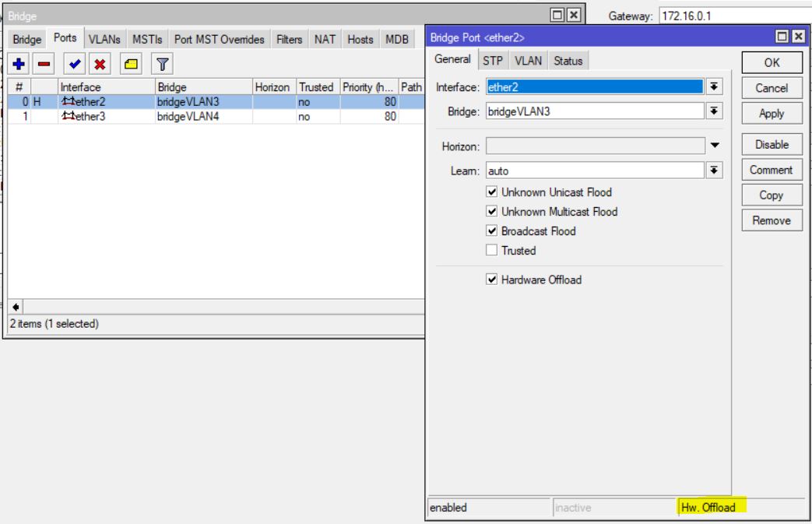Screen dimensions: 812x524
Task: Enable the Trusted checkbox
Action: point(492,251)
